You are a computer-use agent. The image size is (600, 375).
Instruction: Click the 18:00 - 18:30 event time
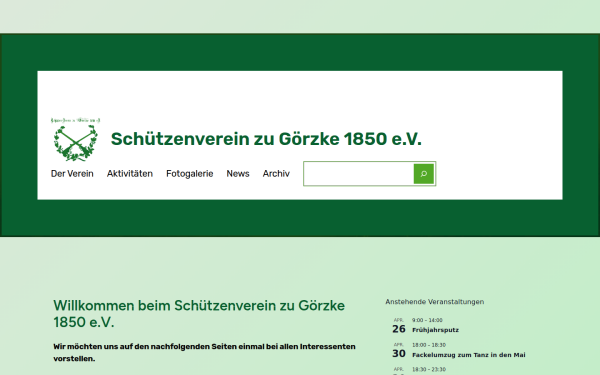coord(429,345)
